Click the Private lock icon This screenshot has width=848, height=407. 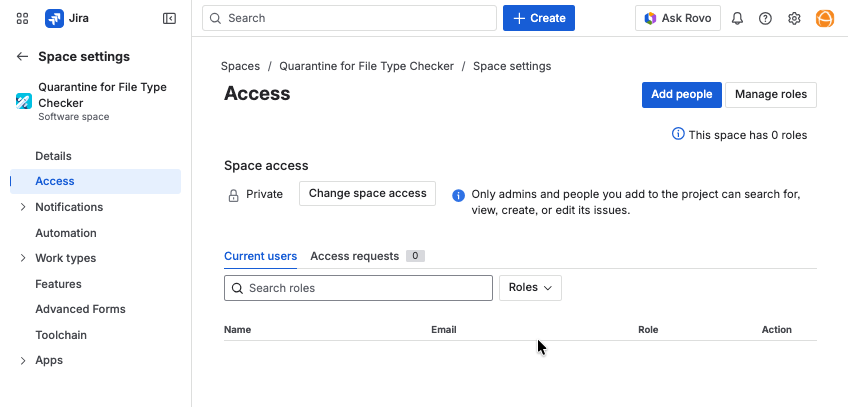click(233, 195)
